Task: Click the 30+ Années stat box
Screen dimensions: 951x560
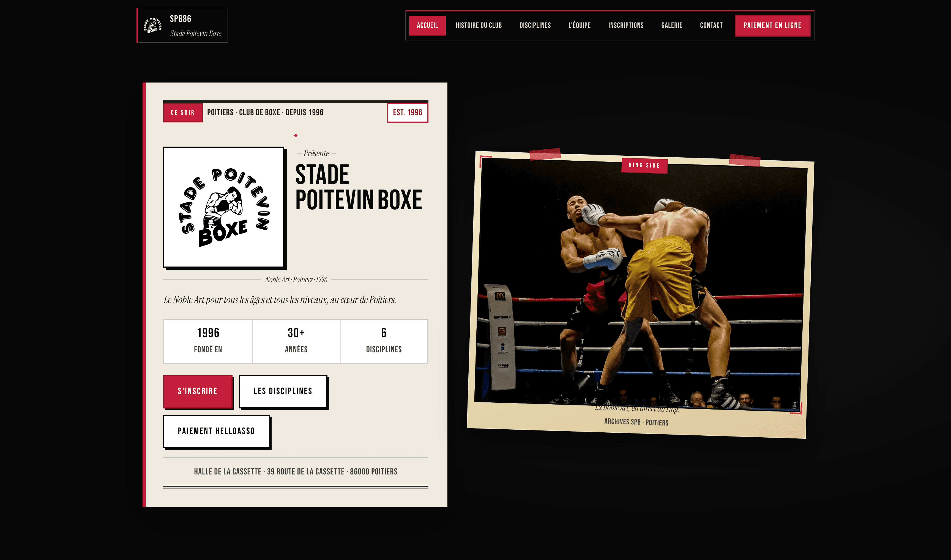Action: pyautogui.click(x=296, y=342)
